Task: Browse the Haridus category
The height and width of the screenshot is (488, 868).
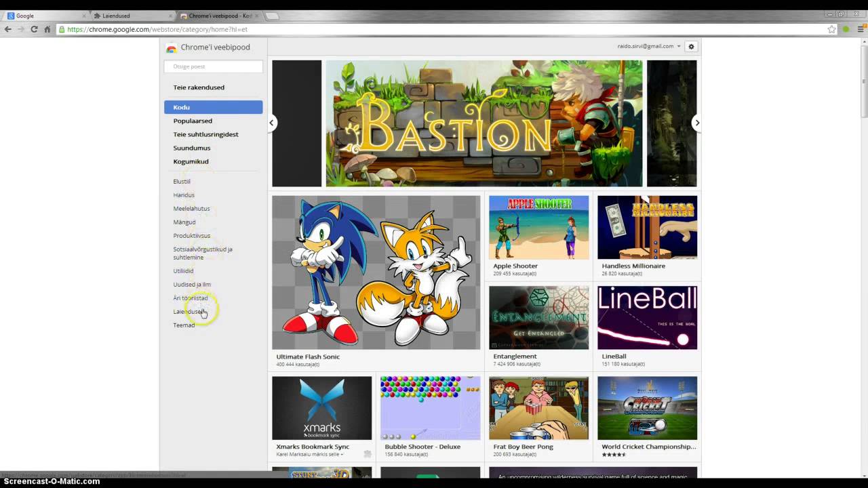Action: click(x=184, y=195)
